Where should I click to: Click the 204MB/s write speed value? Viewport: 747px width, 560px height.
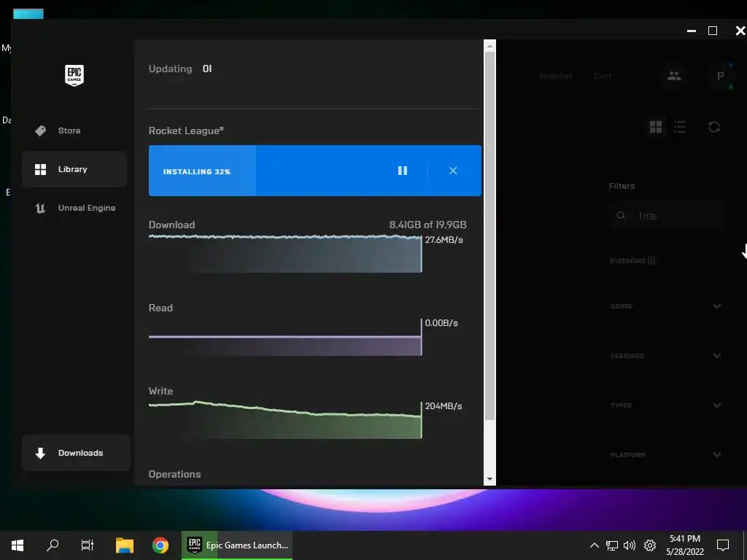[x=443, y=406]
